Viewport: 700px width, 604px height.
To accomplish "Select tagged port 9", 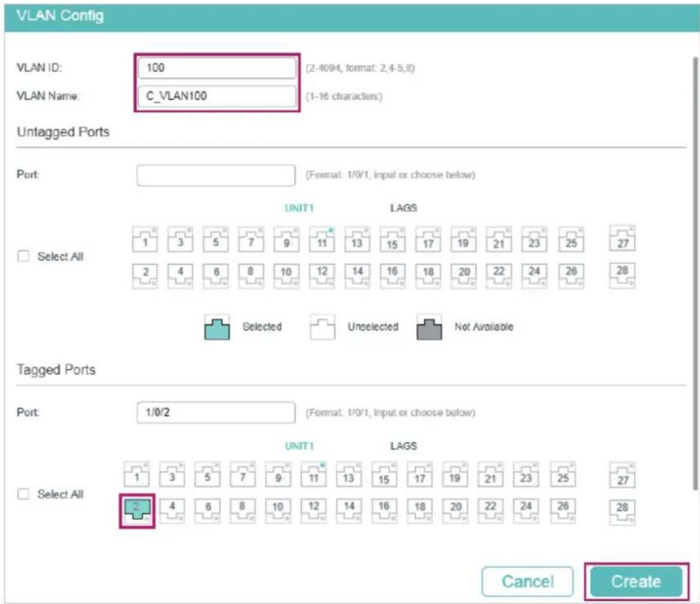I will point(278,475).
